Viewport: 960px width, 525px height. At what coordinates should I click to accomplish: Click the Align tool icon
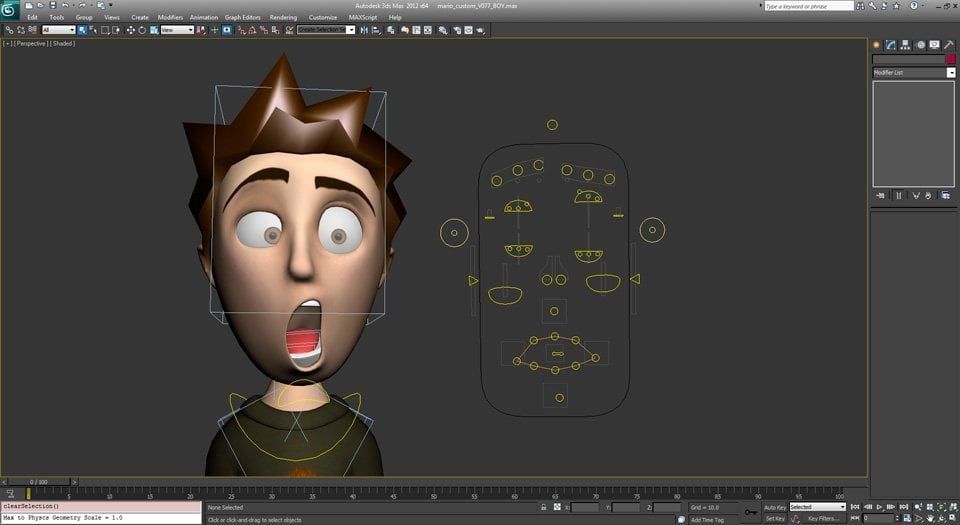376,30
